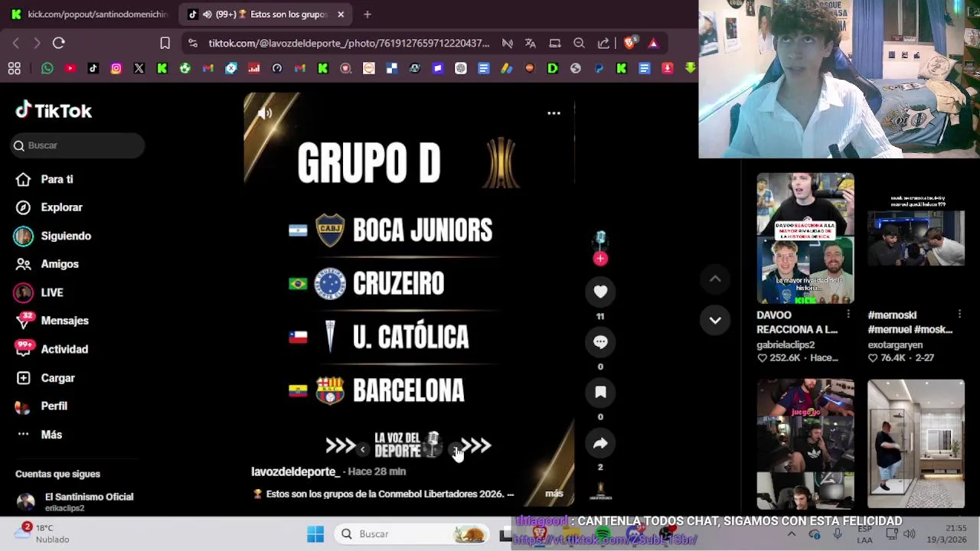Click the browser share icon
Viewport: 980px width, 551px height.
[603, 43]
